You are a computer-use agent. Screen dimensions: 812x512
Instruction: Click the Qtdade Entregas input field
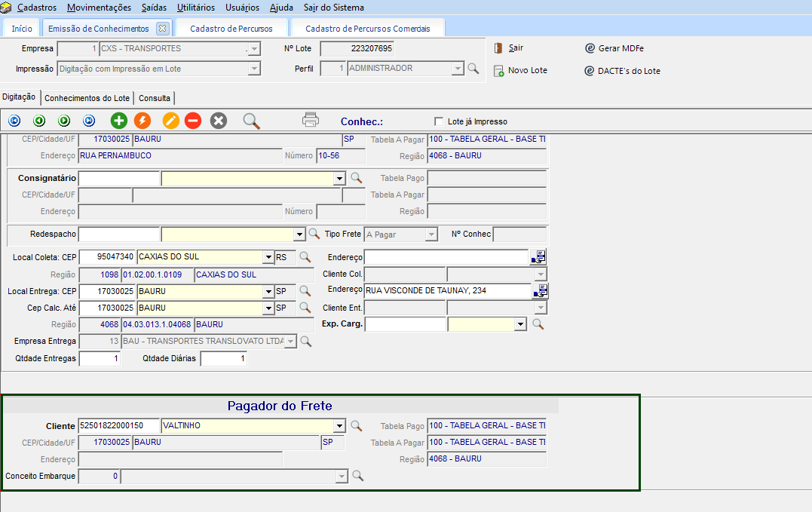tap(100, 359)
